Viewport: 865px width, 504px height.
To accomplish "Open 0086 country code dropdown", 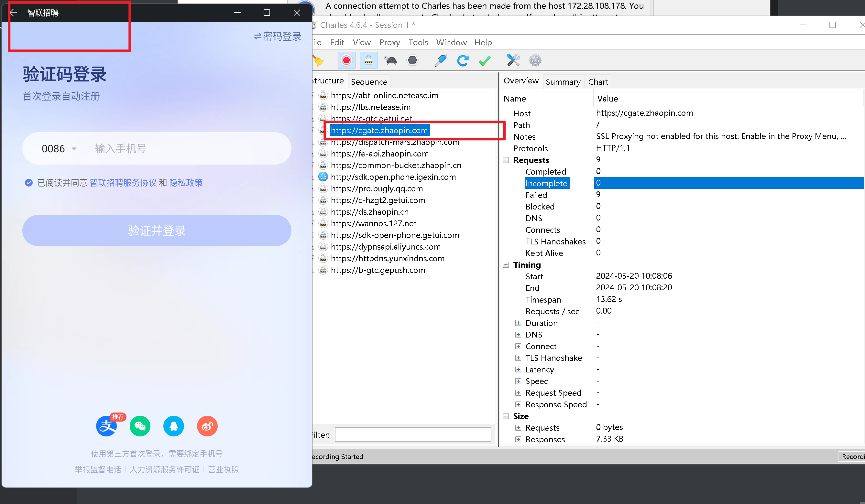I will (x=59, y=149).
